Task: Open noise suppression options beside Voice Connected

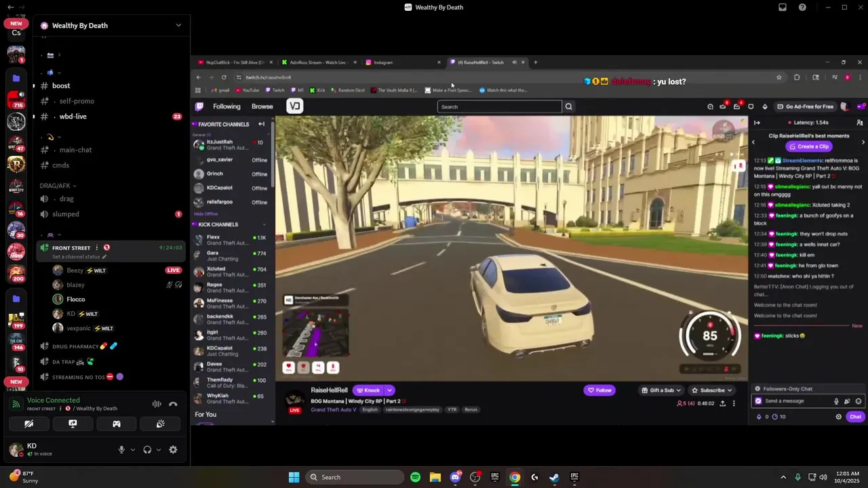Action: (157, 404)
